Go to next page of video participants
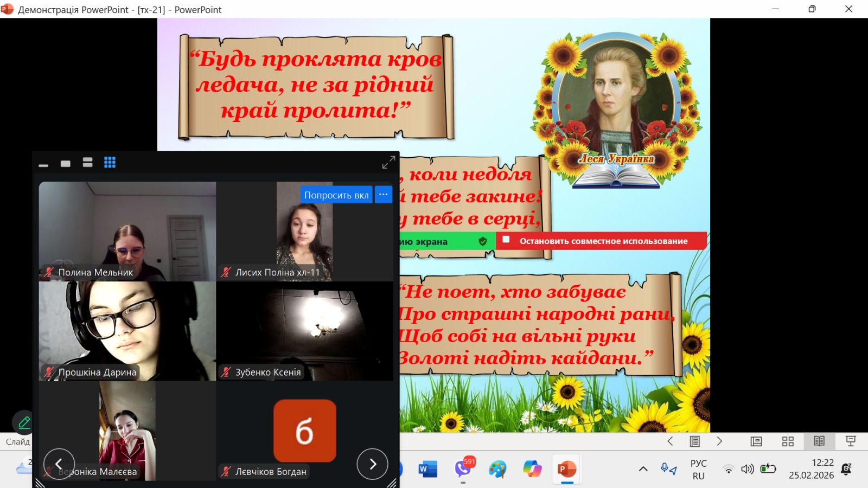The image size is (868, 488). (372, 464)
